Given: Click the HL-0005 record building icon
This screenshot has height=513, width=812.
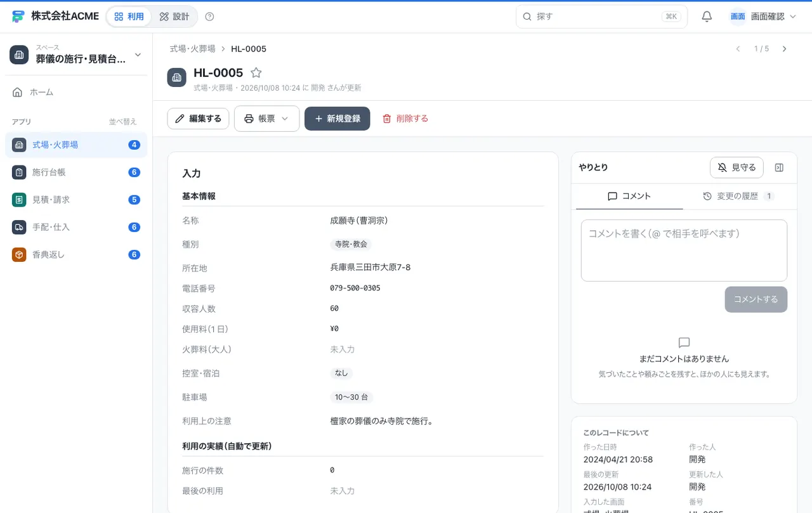Looking at the screenshot, I should pos(177,77).
